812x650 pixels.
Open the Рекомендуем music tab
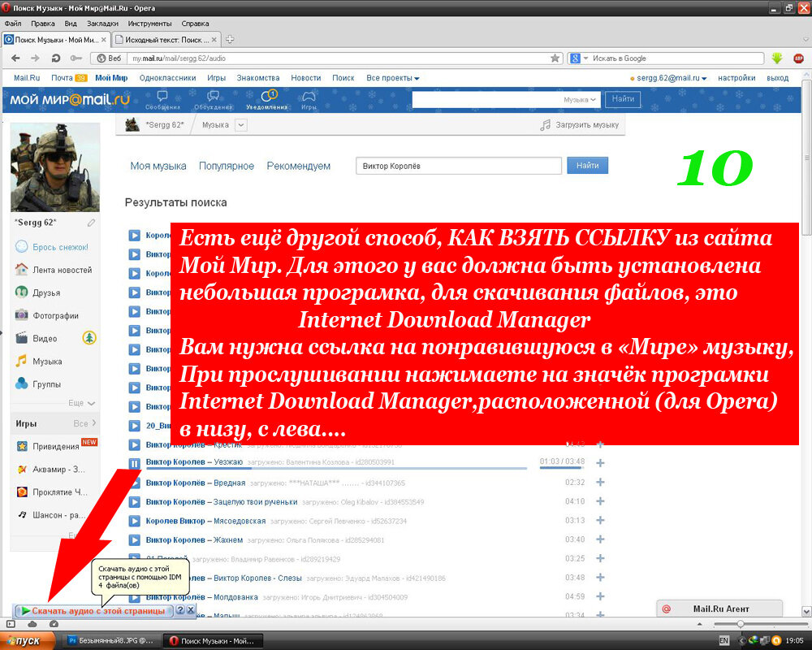click(x=298, y=166)
